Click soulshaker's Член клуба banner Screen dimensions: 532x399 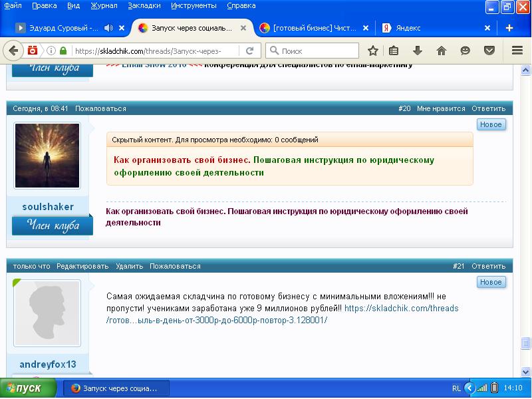[x=53, y=225]
